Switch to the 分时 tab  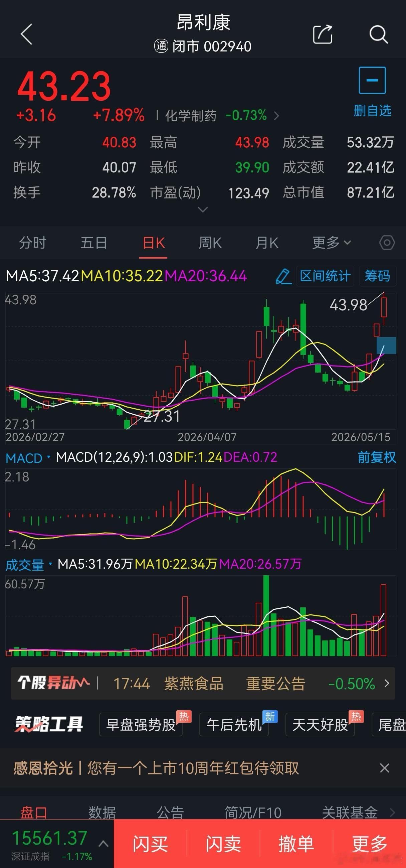(32, 243)
